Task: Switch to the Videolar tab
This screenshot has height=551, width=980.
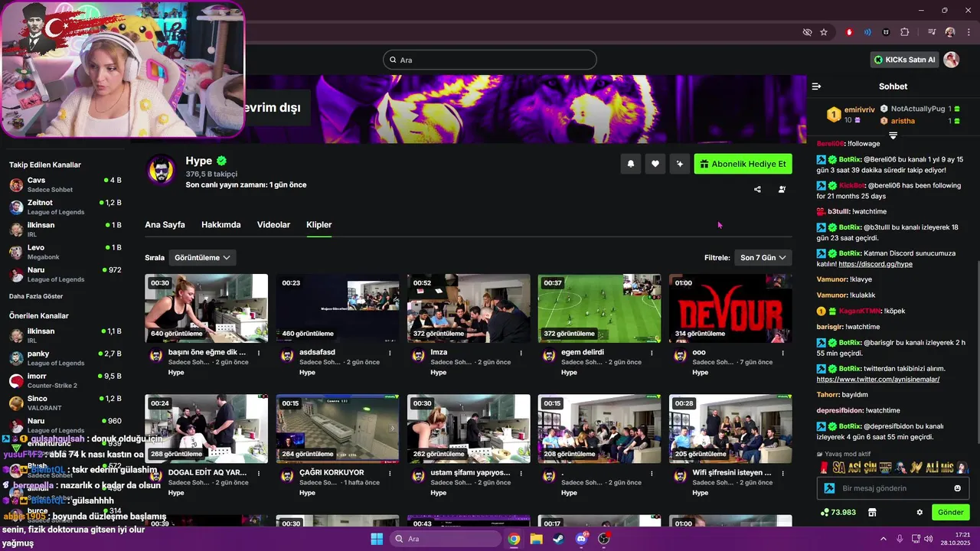Action: pyautogui.click(x=273, y=225)
